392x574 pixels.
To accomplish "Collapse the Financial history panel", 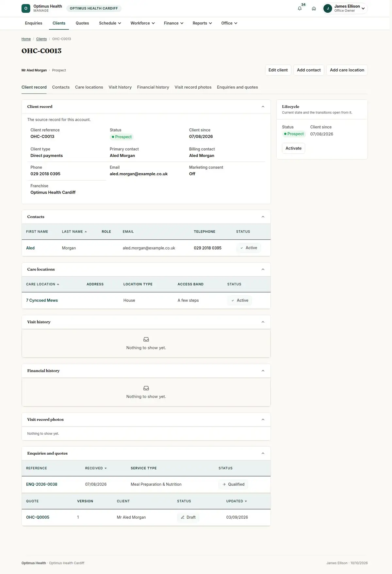I will tap(263, 371).
